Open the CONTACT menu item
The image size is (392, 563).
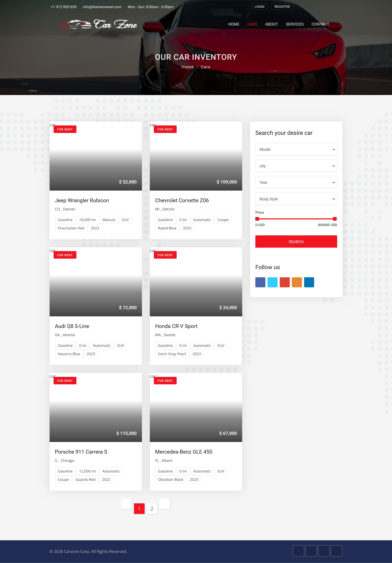320,24
